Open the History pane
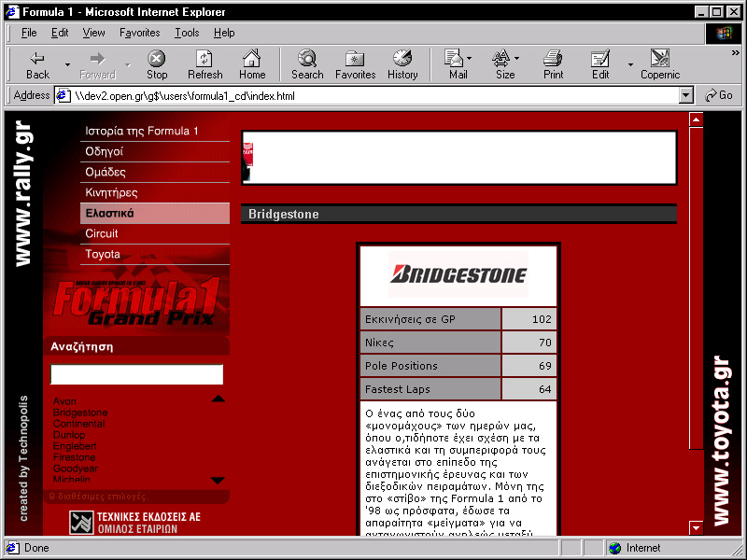Viewport: 747px width, 560px height. 402,64
